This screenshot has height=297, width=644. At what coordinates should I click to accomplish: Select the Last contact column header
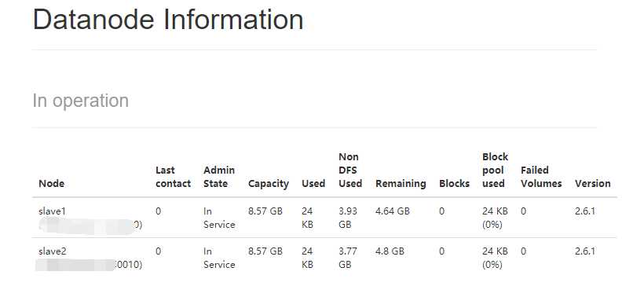click(x=174, y=177)
